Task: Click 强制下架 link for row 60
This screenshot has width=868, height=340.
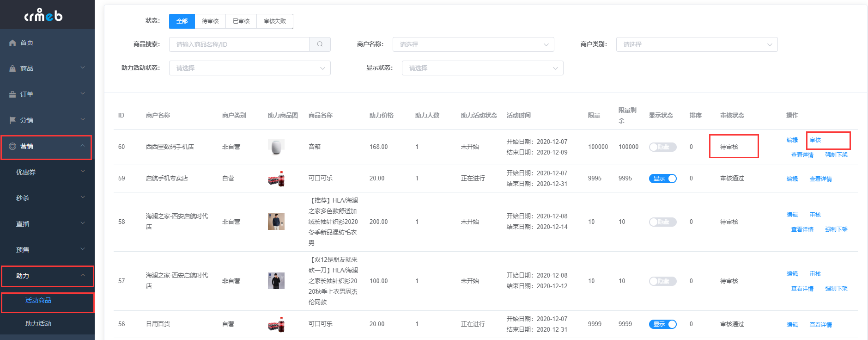Action: tap(837, 155)
